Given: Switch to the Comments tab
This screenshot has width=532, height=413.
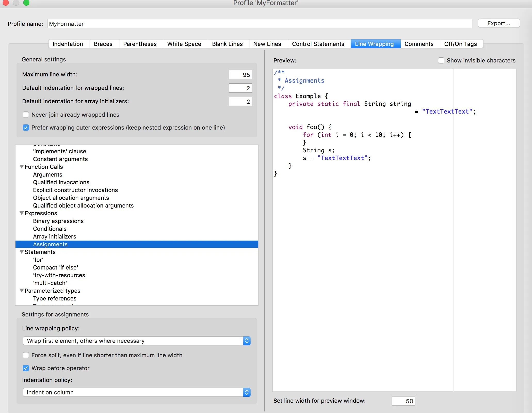Looking at the screenshot, I should (x=419, y=44).
